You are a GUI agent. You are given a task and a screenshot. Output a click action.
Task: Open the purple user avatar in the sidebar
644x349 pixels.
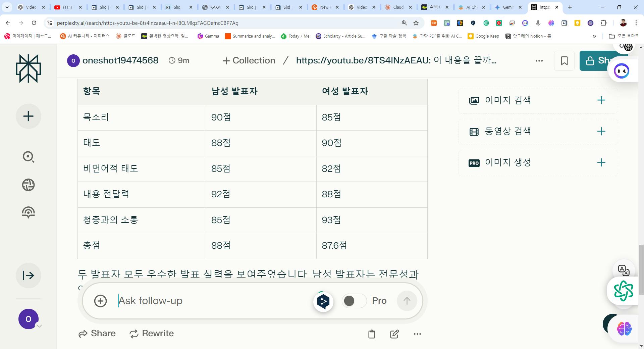coord(28,319)
